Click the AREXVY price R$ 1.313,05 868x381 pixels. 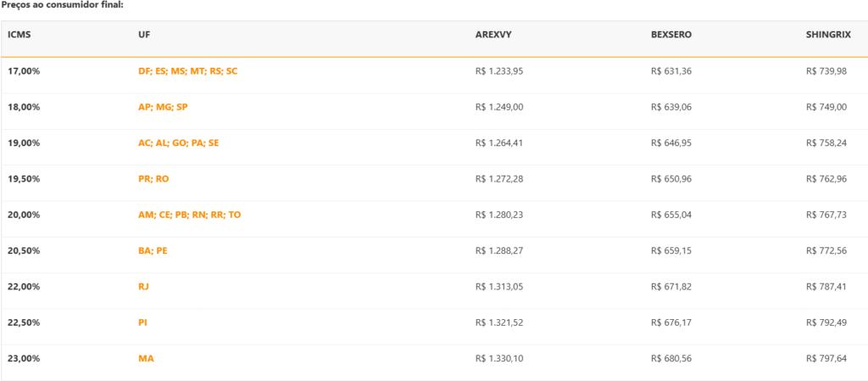coord(499,287)
